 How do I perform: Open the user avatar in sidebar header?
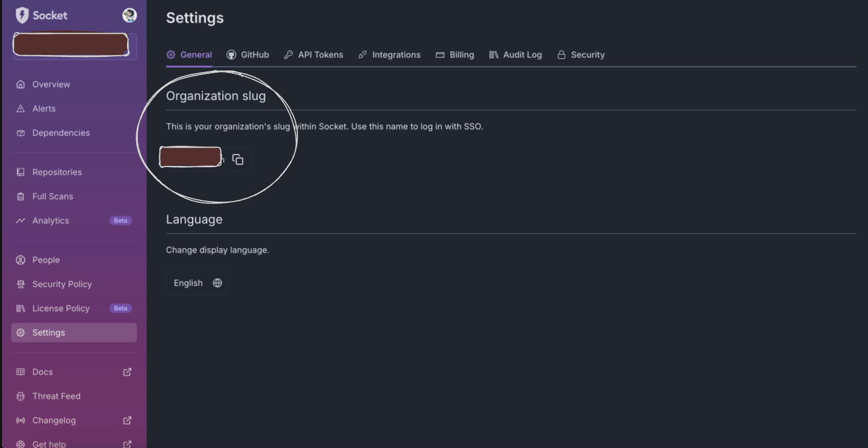click(x=130, y=15)
